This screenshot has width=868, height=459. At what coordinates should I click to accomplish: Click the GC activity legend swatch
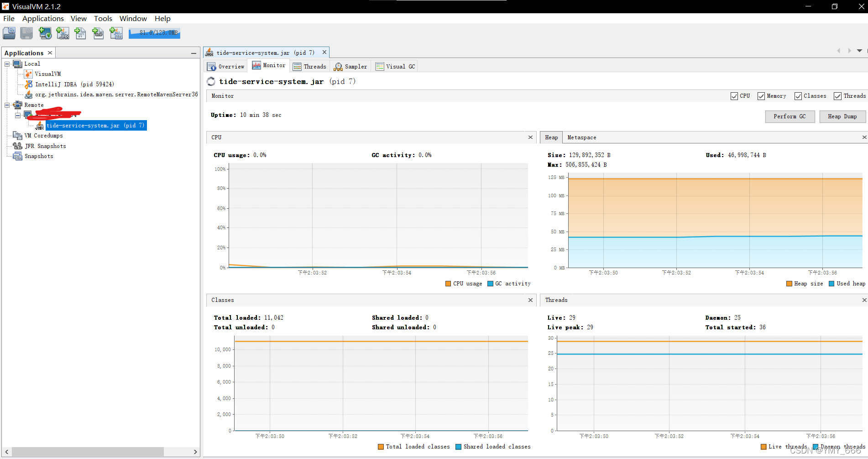(490, 284)
